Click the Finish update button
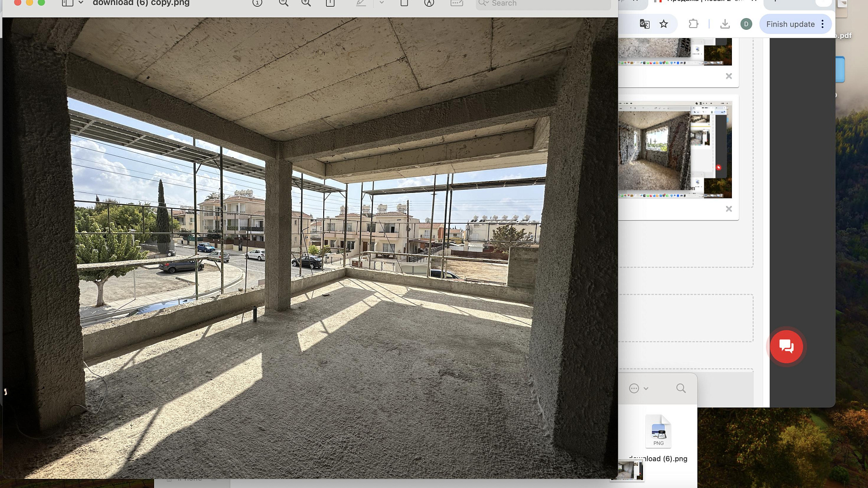Image resolution: width=868 pixels, height=488 pixels. pyautogui.click(x=790, y=24)
